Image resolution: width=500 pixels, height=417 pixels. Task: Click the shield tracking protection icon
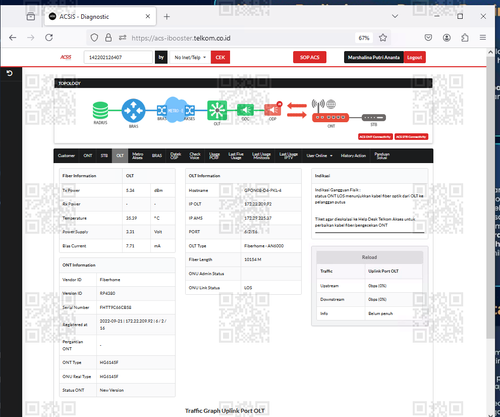coord(94,38)
